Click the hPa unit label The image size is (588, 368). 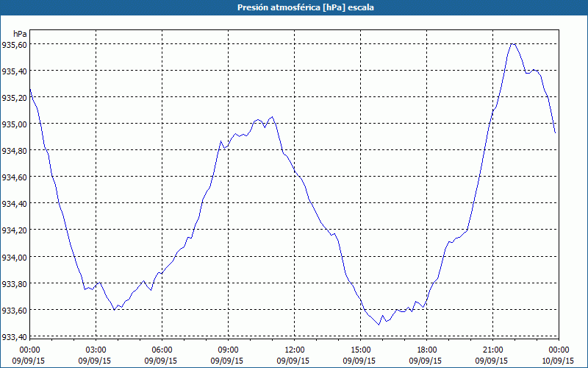(20, 34)
